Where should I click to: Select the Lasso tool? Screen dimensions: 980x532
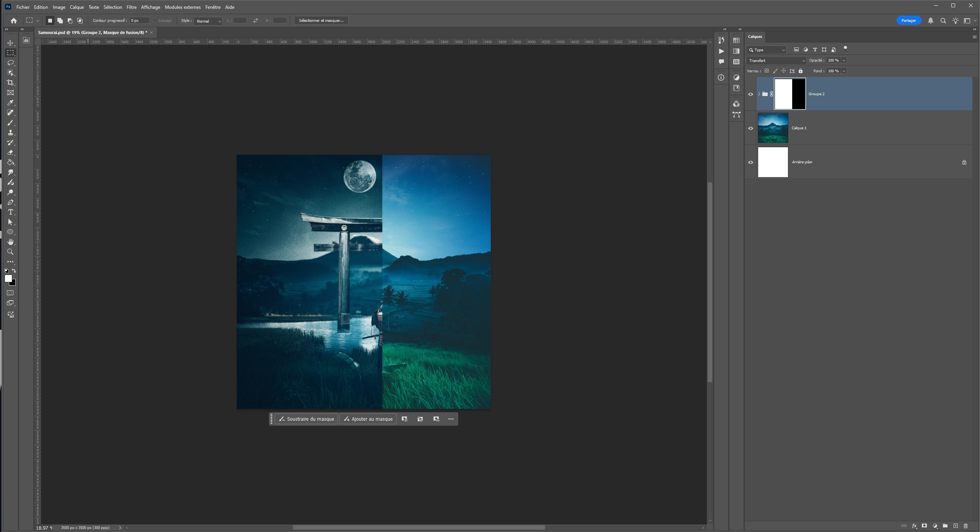(x=11, y=63)
